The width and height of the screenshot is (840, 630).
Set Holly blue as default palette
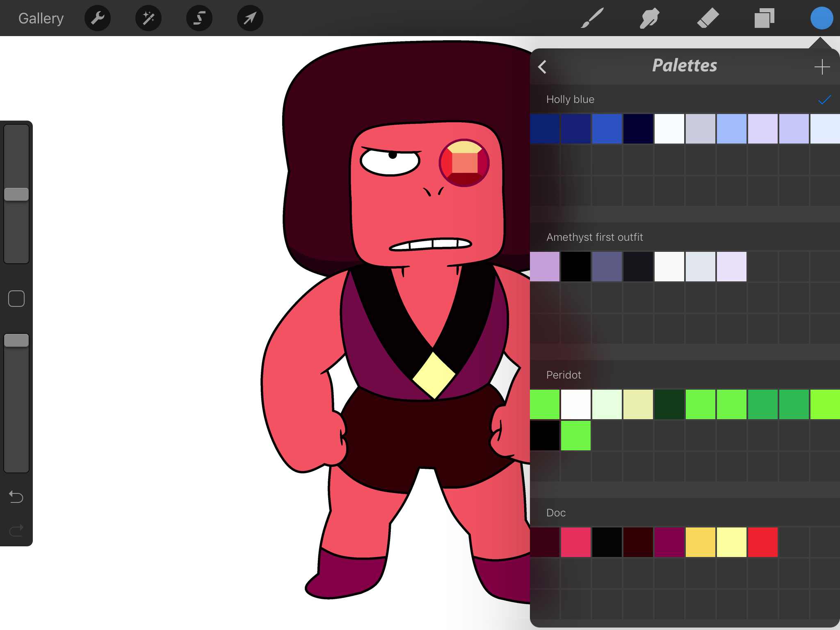click(x=824, y=100)
